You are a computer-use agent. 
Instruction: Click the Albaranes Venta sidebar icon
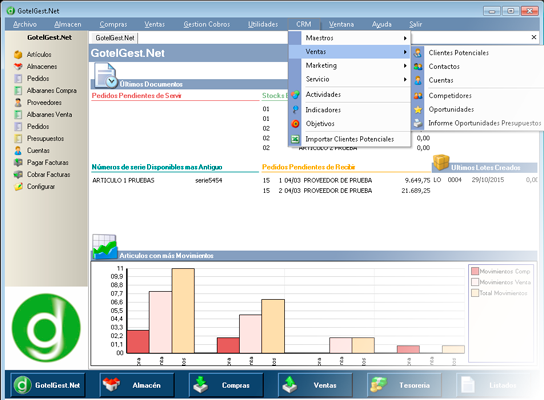(x=18, y=114)
